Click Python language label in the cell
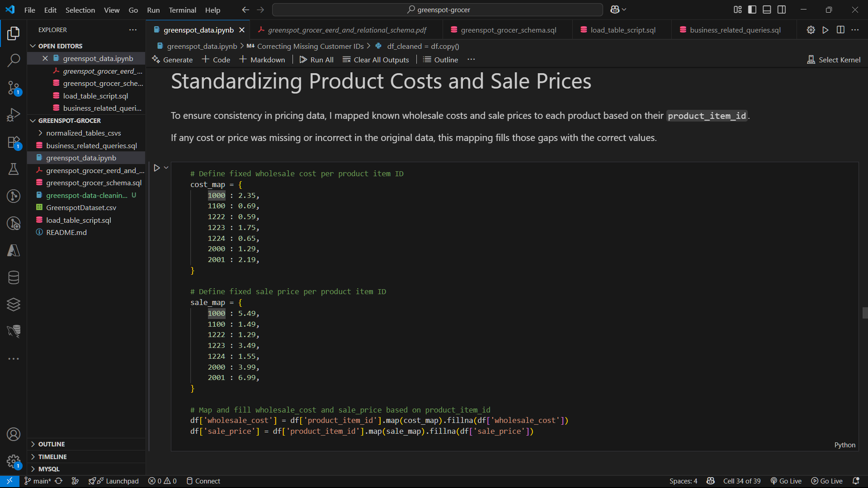 844,445
